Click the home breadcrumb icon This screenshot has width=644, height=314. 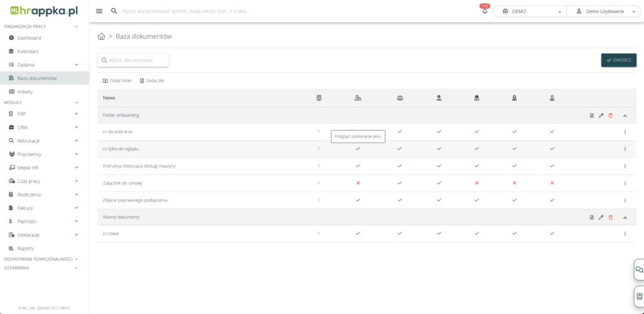pyautogui.click(x=101, y=36)
